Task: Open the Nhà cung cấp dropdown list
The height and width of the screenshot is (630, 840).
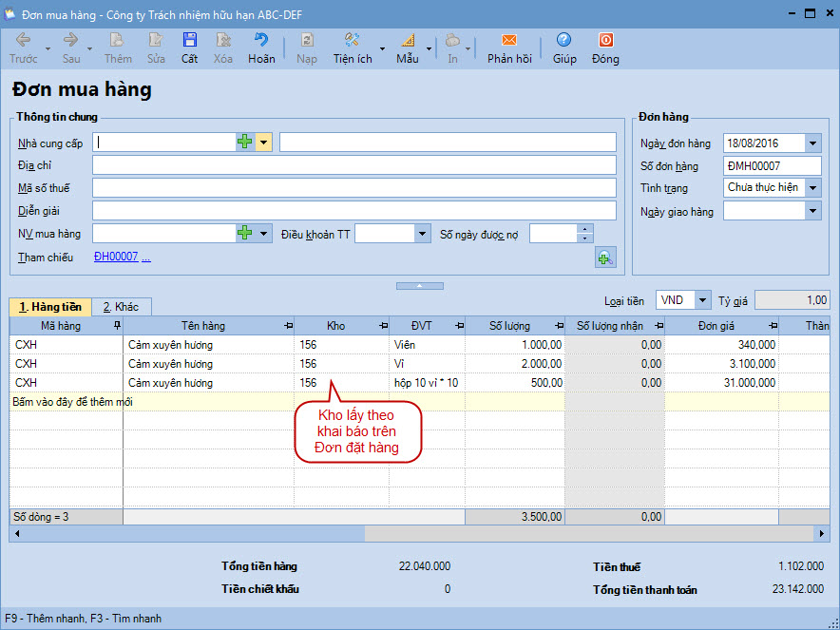Action: coord(263,143)
